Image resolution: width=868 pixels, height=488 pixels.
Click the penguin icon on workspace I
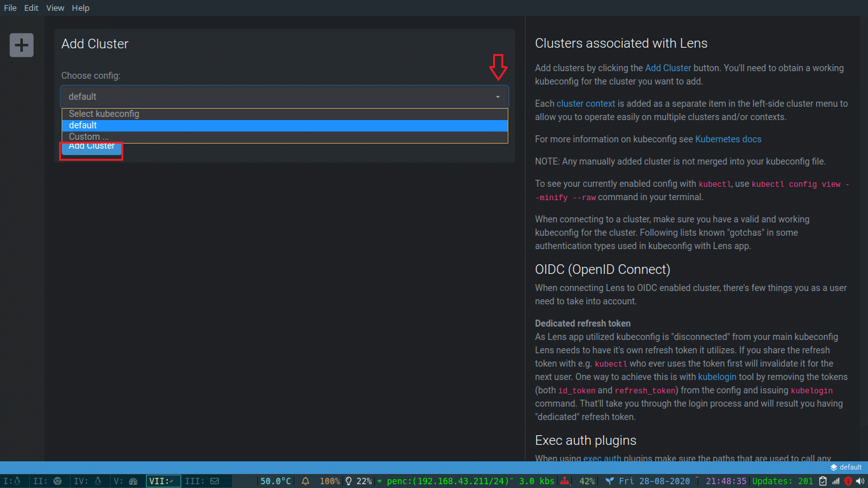(x=17, y=481)
